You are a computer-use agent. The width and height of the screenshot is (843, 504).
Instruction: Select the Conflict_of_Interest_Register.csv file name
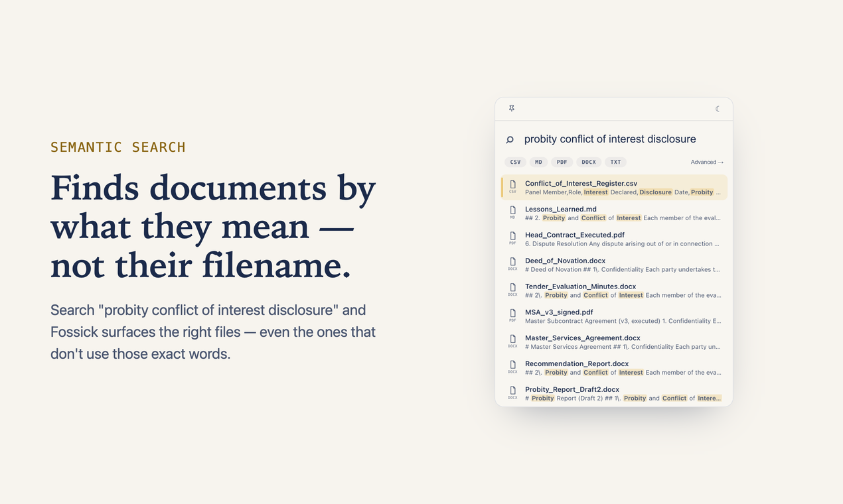coord(581,184)
